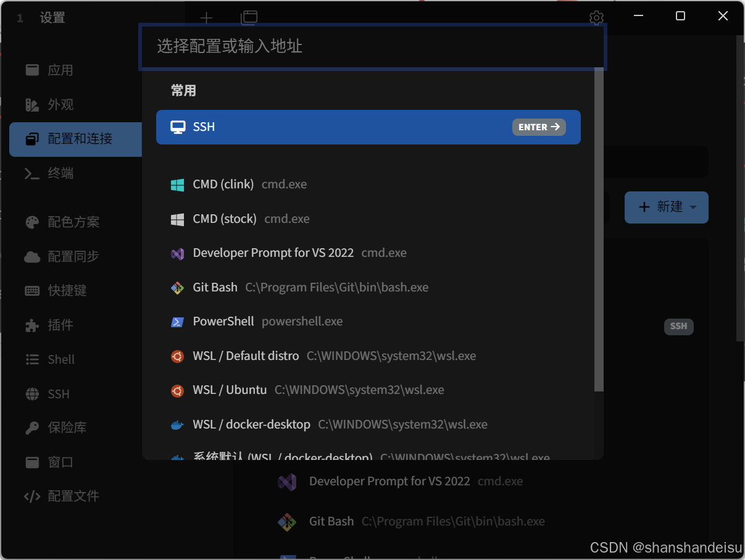Go to 配色方案 color scheme settings
745x560 pixels.
tap(75, 222)
